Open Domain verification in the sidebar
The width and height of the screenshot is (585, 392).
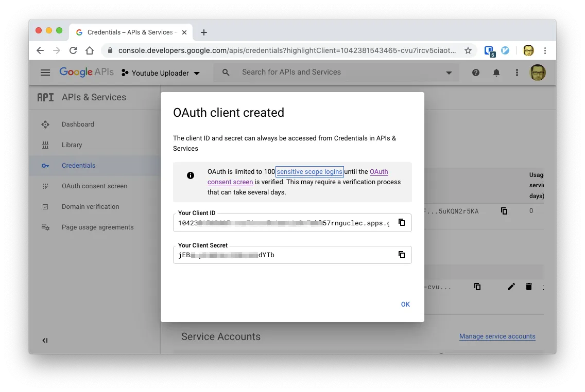tap(95, 206)
